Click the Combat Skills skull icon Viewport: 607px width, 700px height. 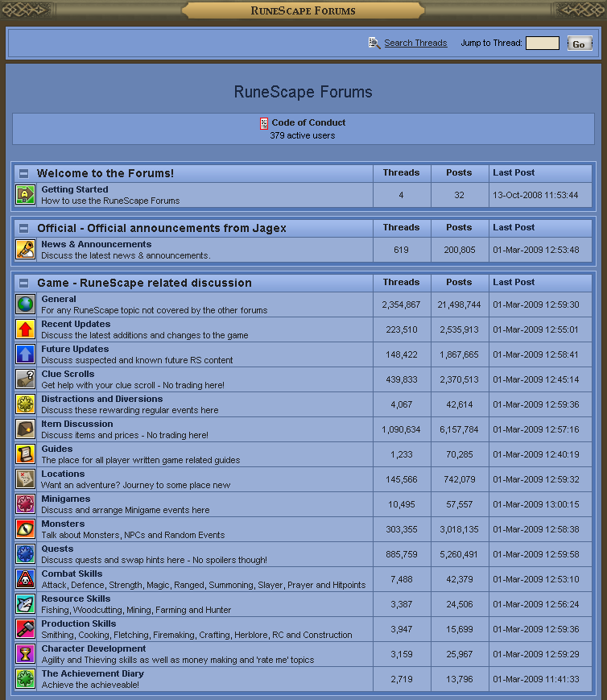tap(26, 579)
